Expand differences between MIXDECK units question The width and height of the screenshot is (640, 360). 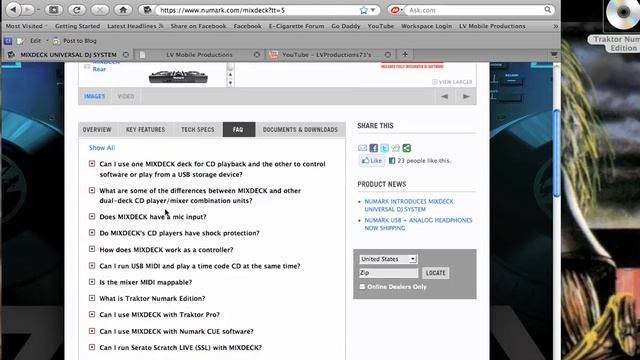point(92,190)
